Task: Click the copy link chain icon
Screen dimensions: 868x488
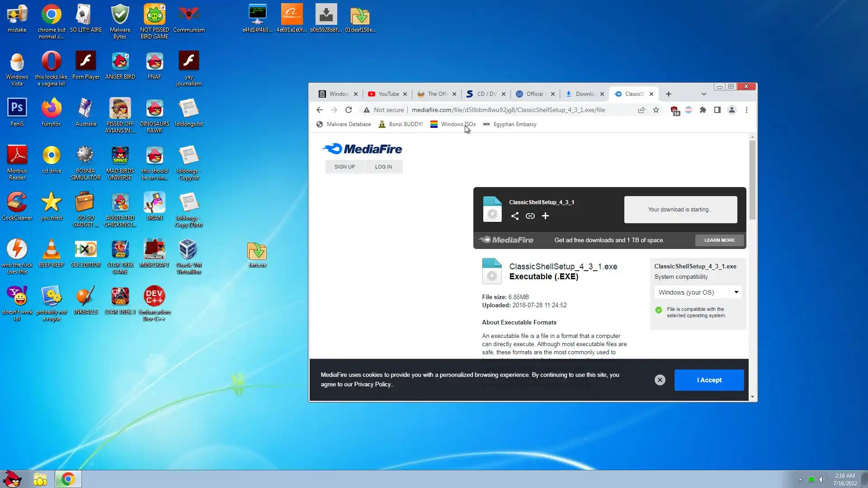Action: [x=530, y=216]
